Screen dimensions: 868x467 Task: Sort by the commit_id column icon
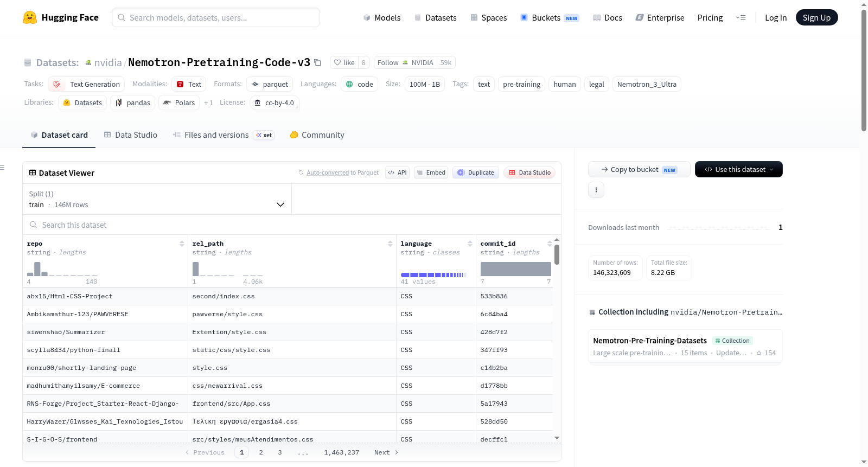pyautogui.click(x=550, y=244)
